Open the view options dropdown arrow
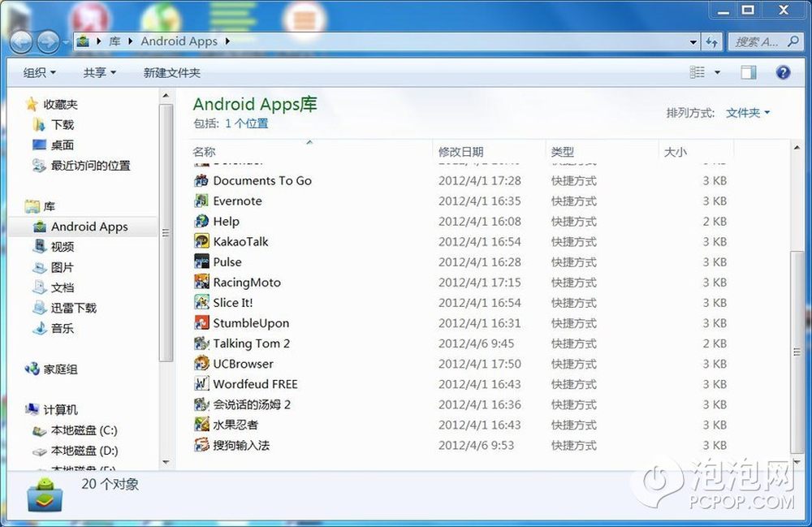812x527 pixels. pyautogui.click(x=717, y=73)
